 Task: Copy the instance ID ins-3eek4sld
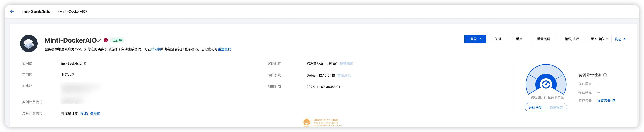(x=85, y=64)
